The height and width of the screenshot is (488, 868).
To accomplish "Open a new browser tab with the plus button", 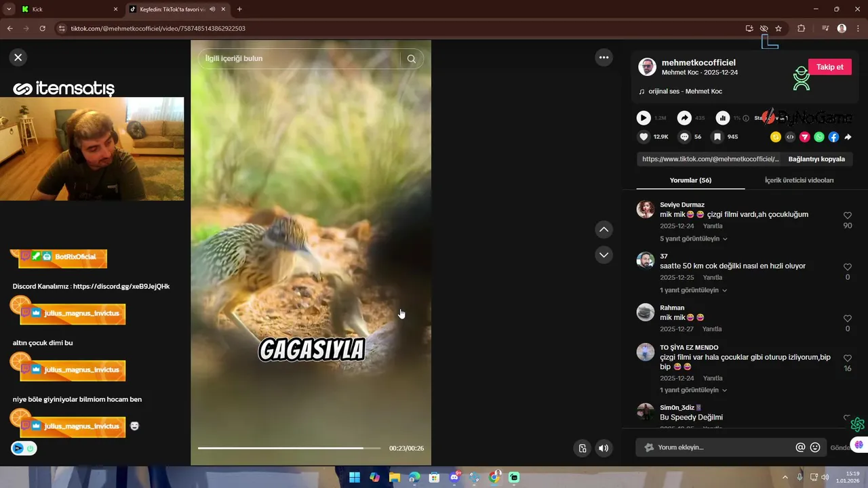I will click(x=239, y=9).
